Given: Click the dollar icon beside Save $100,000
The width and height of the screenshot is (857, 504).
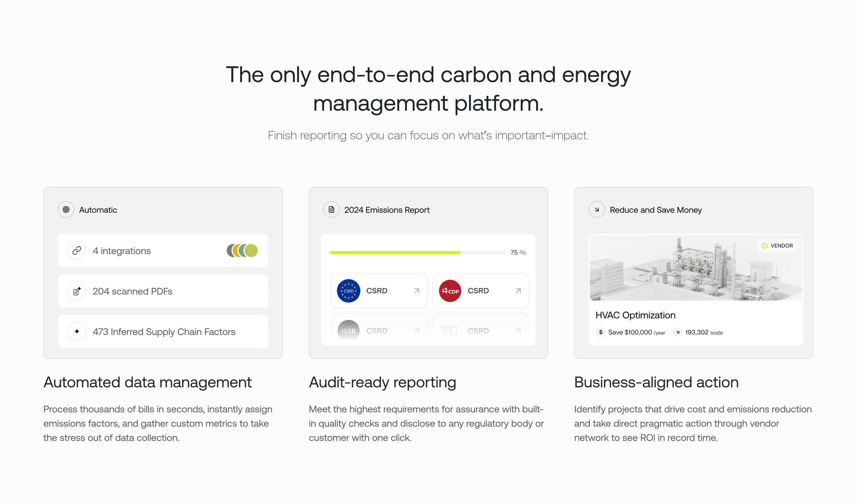Looking at the screenshot, I should pos(601,332).
